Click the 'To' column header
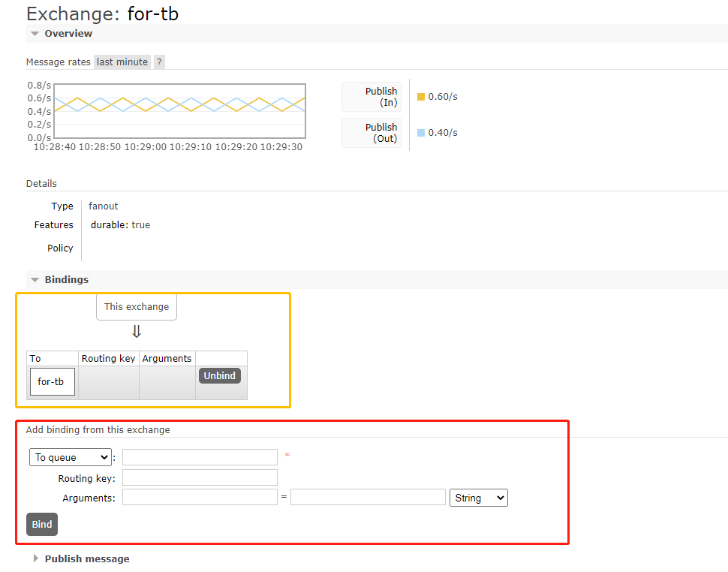Screen dimensions: 728x572 point(53,358)
